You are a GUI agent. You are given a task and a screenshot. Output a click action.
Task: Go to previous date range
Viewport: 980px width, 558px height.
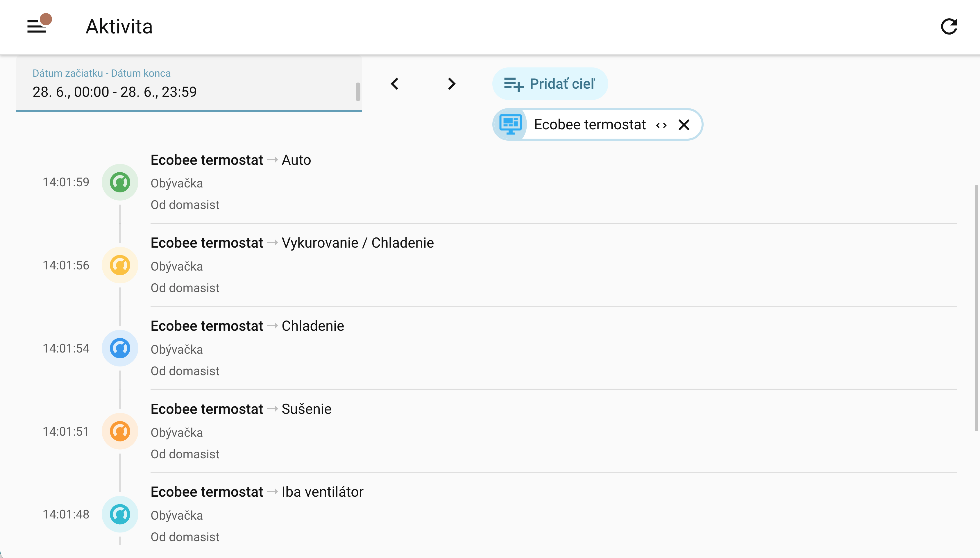pos(394,84)
